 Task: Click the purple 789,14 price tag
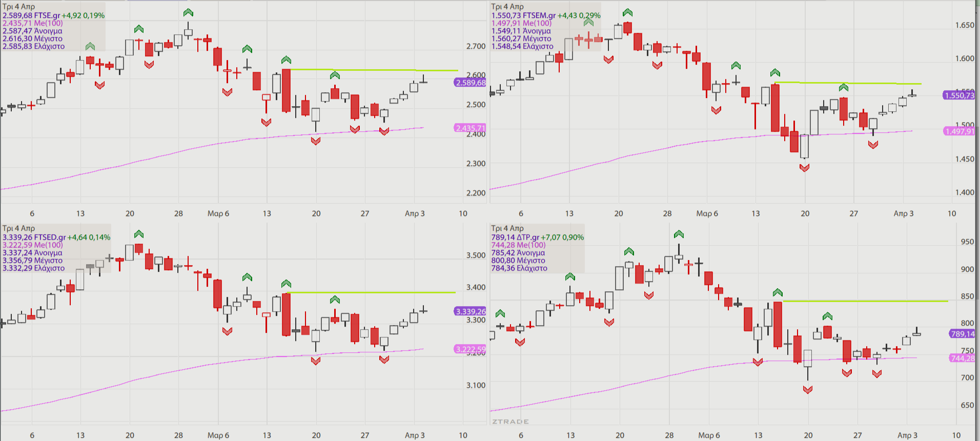[962, 334]
